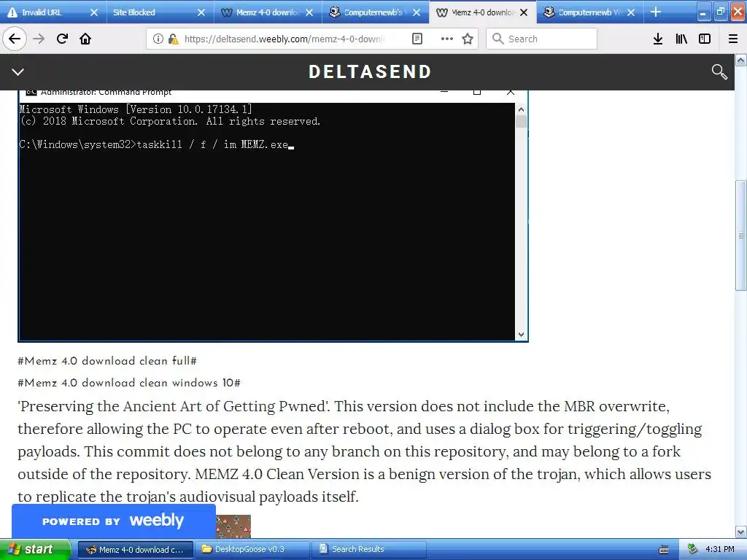
Task: Click the page scrollbar up arrow
Action: point(740,60)
